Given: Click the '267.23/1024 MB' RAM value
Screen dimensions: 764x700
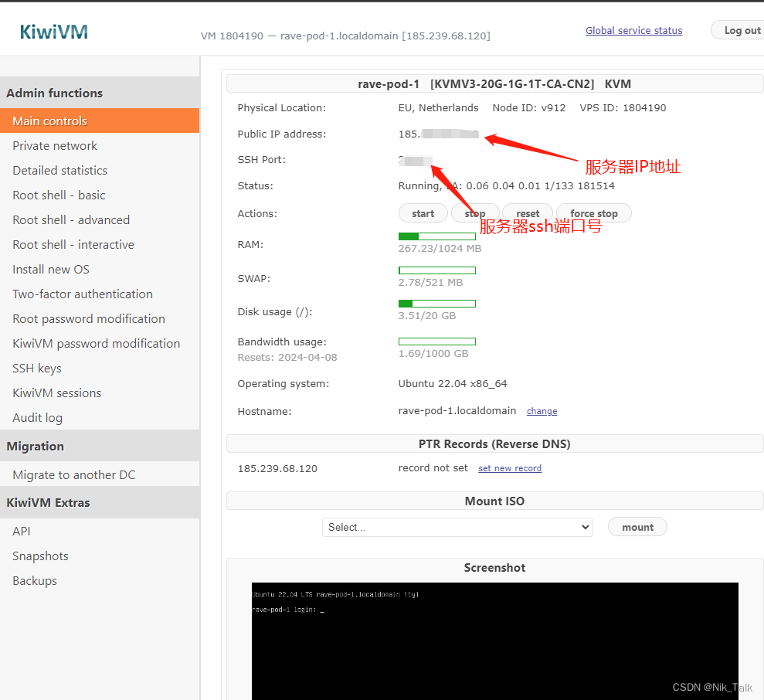Looking at the screenshot, I should (440, 248).
